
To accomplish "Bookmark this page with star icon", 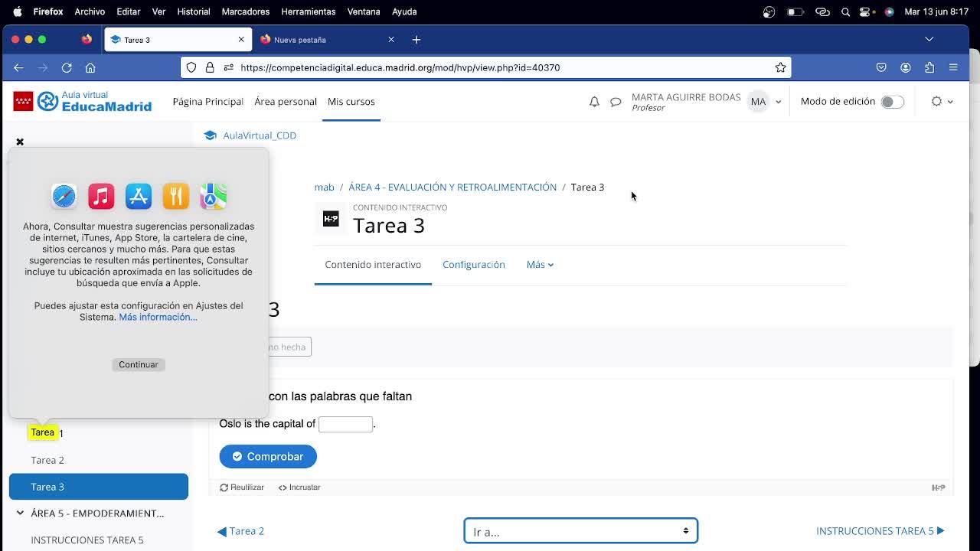I will (780, 67).
